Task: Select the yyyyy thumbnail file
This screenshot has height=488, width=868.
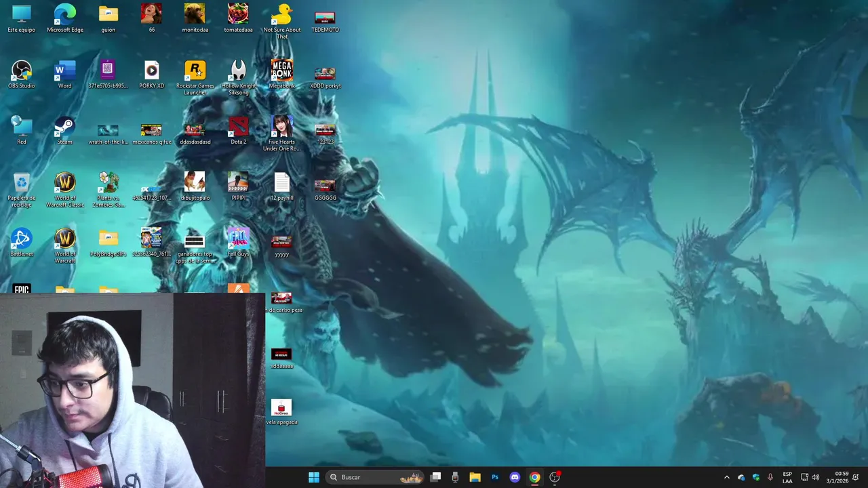Action: [x=281, y=246]
